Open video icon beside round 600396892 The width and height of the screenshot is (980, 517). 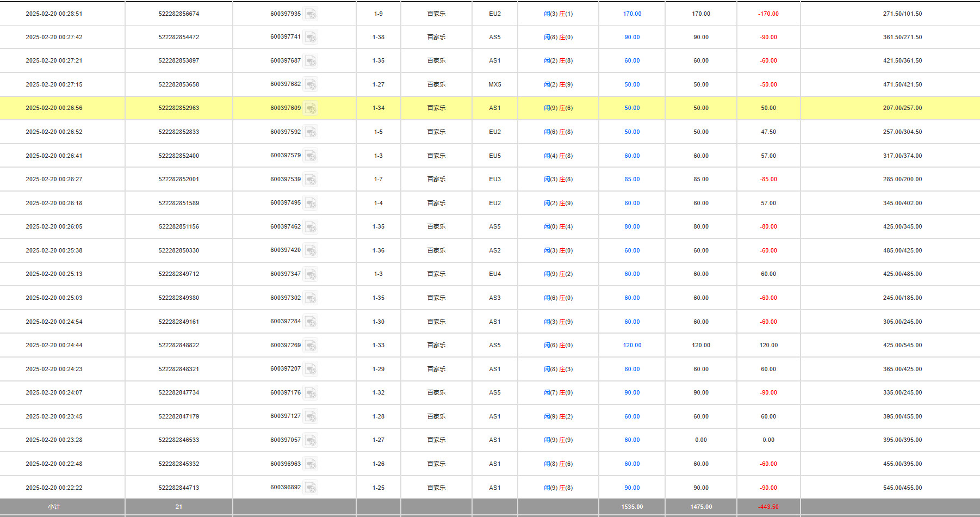click(x=311, y=488)
